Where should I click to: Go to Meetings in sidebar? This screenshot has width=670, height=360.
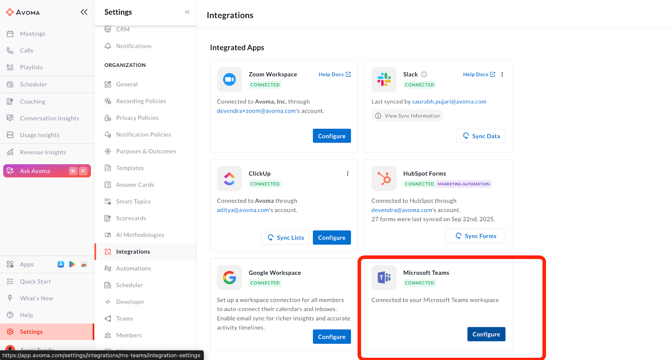click(x=32, y=34)
